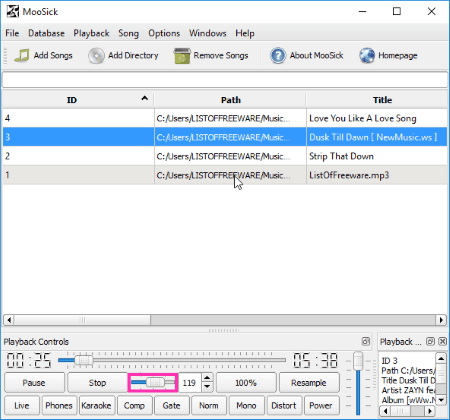Open the Help menu
This screenshot has height=420, width=450.
coord(245,33)
